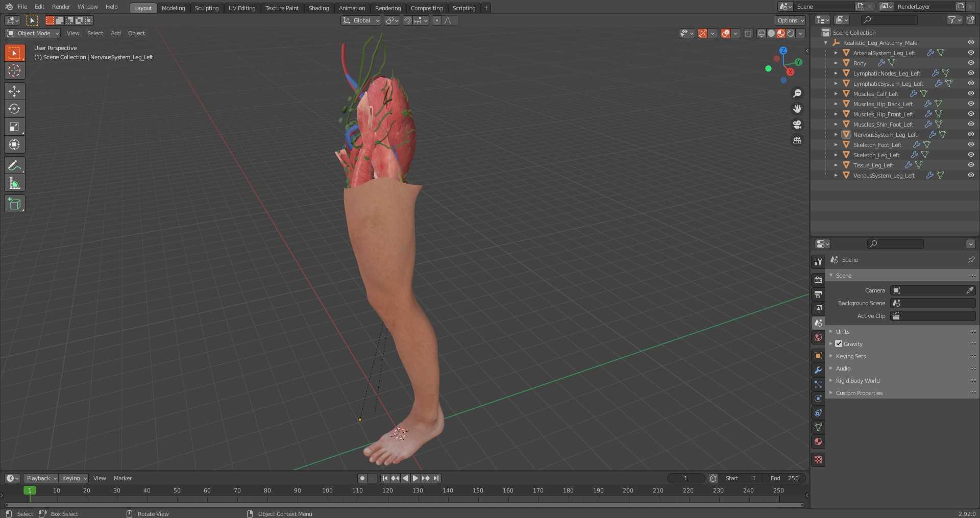Hide VenousSystem_Leg_Left object
This screenshot has width=980, height=518.
[x=971, y=175]
